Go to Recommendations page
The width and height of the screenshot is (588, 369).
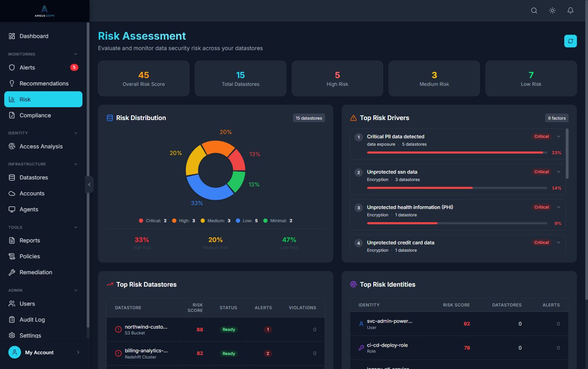(x=43, y=84)
